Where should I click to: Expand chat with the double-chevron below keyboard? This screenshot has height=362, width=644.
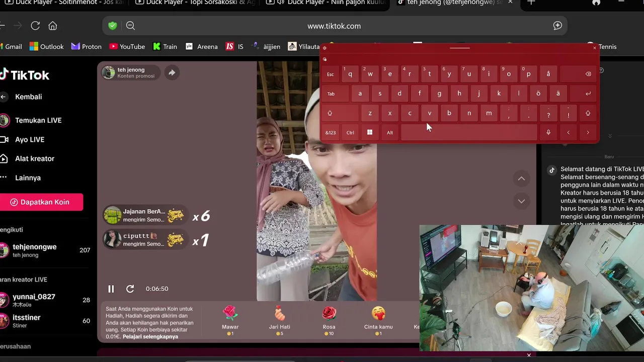point(610,136)
